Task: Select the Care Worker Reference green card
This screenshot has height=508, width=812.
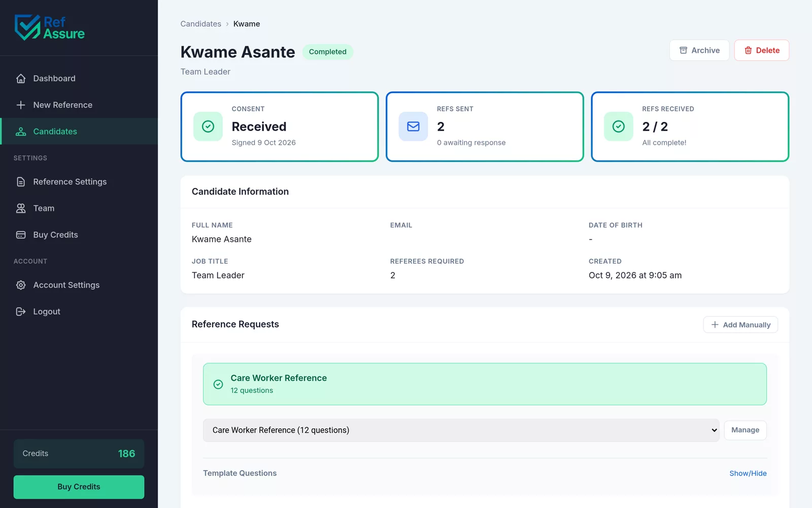Action: [485, 384]
